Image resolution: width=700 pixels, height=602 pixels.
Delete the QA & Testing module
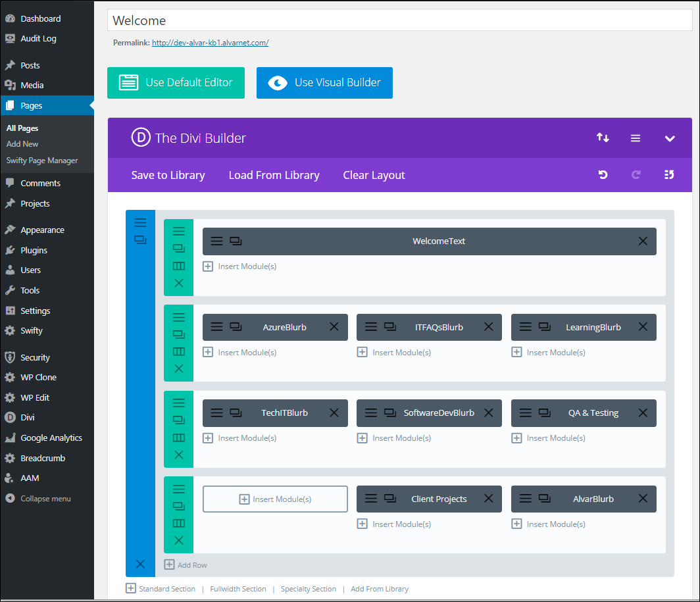click(643, 413)
